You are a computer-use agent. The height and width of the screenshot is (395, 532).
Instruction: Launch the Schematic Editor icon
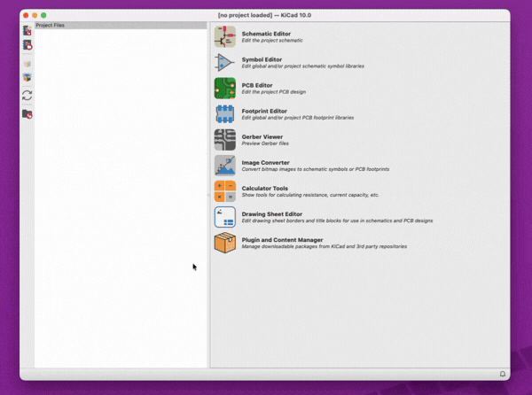click(x=225, y=36)
